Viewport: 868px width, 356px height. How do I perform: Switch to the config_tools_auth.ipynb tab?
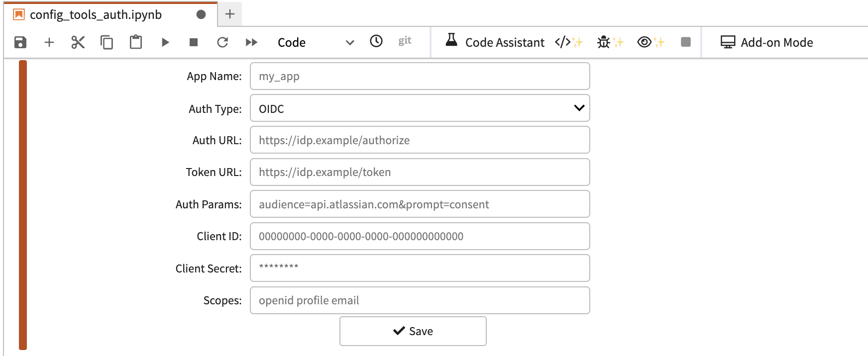coord(95,14)
